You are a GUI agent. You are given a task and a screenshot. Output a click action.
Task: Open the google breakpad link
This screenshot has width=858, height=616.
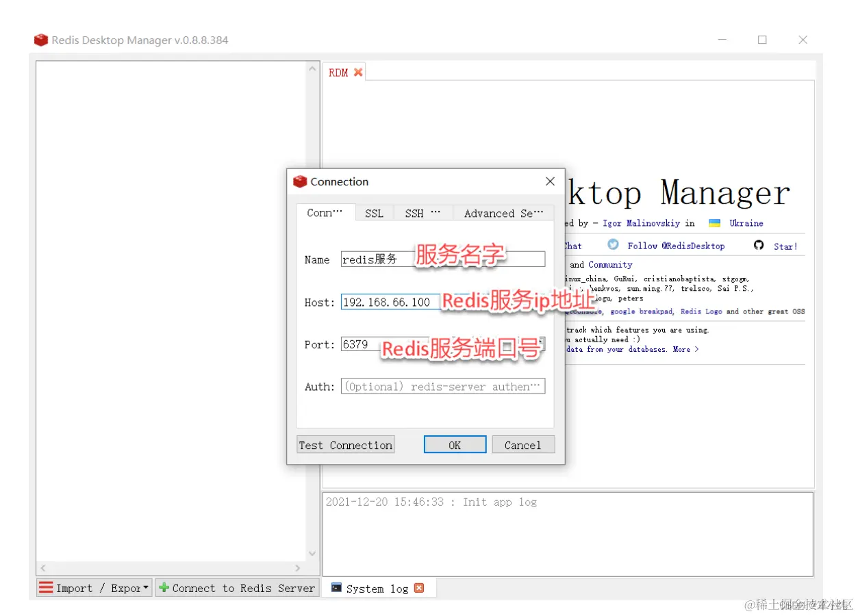642,311
